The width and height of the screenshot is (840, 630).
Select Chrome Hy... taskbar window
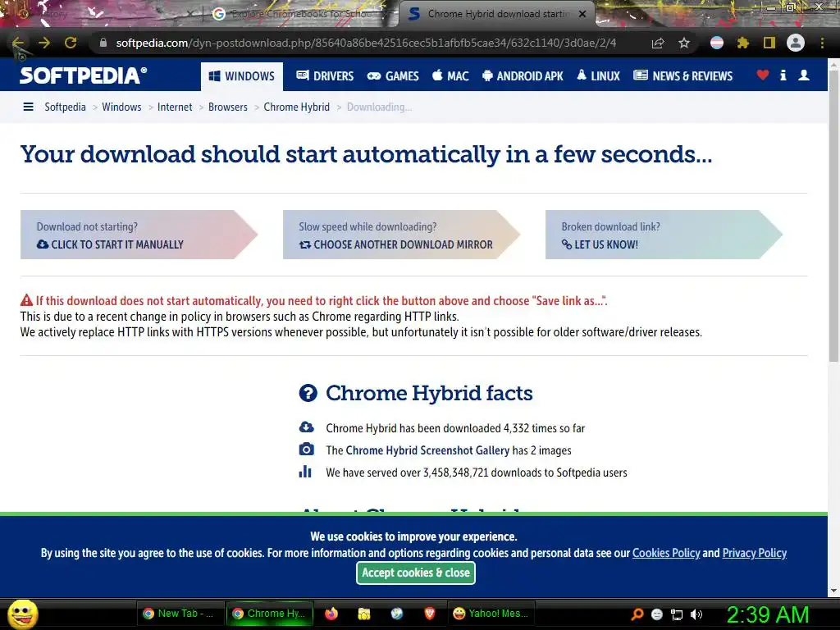269,614
